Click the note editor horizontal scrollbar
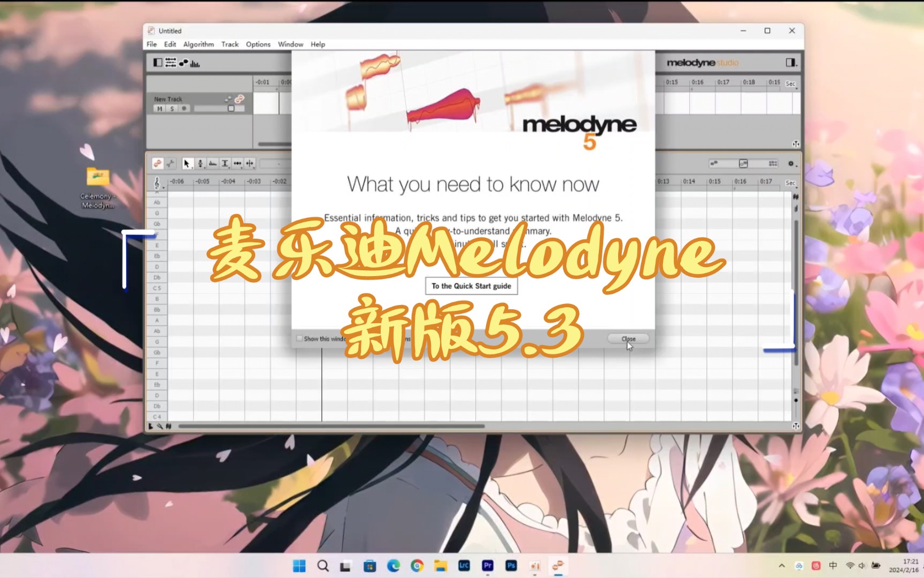 332,426
